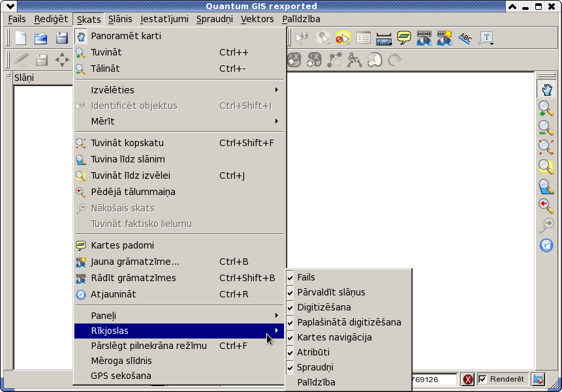Open the Text Annotation dropdown arrow
This screenshot has width=562, height=392.
point(492,44)
